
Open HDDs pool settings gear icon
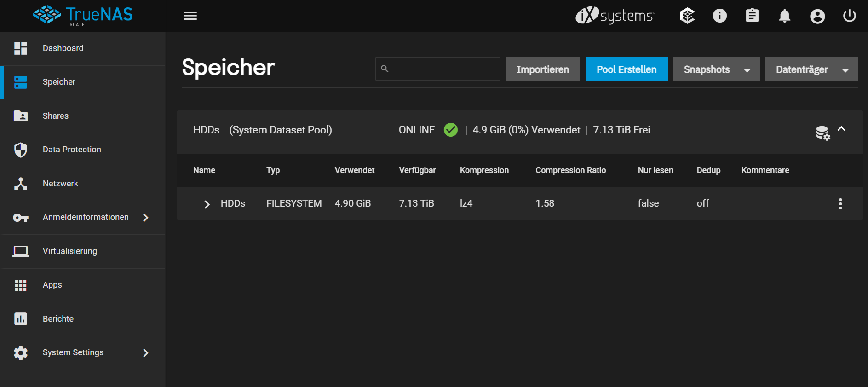click(x=822, y=133)
